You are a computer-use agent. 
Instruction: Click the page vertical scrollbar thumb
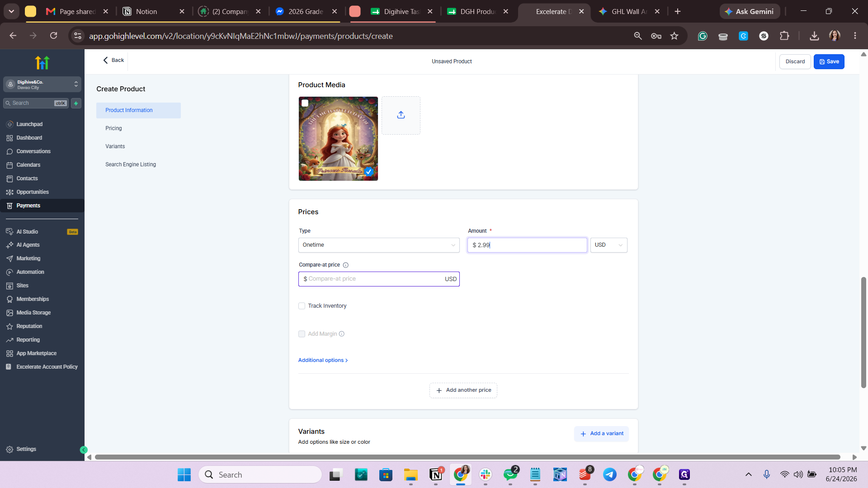pos(863,332)
